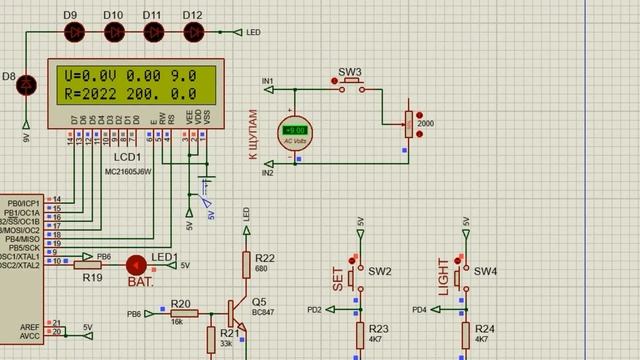The height and width of the screenshot is (360, 640).
Task: Toggle the SW3 latch red dot
Action: 335,81
